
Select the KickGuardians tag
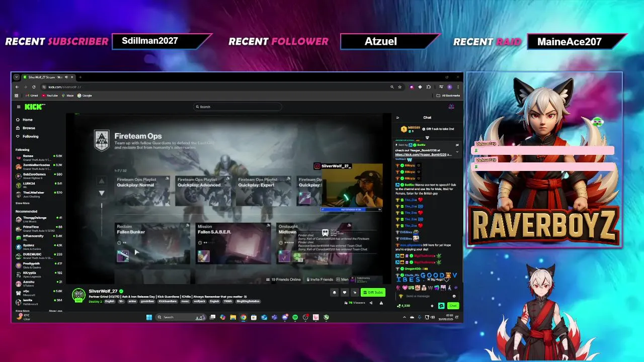coord(168,301)
